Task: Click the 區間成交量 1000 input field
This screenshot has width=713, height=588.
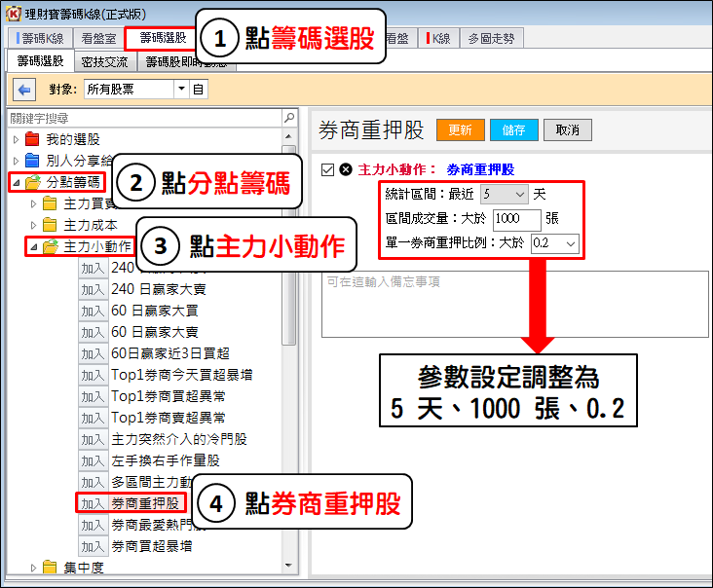Action: [x=517, y=219]
